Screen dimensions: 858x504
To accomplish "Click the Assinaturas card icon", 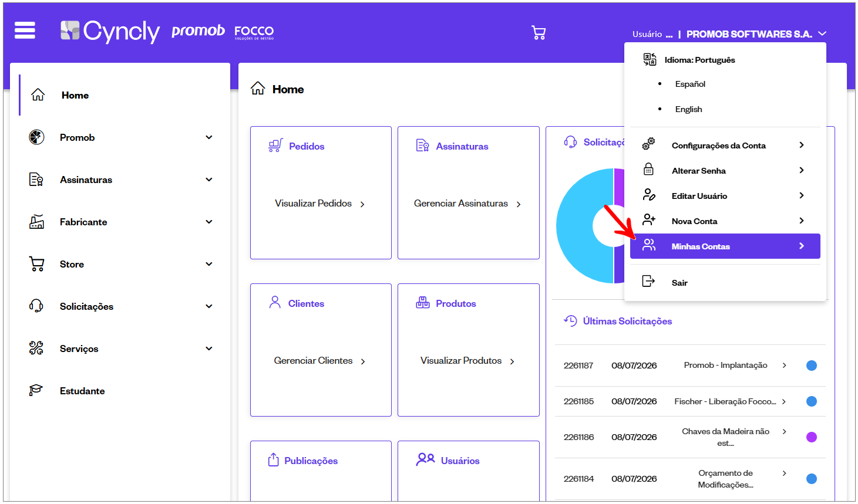I will tap(422, 146).
